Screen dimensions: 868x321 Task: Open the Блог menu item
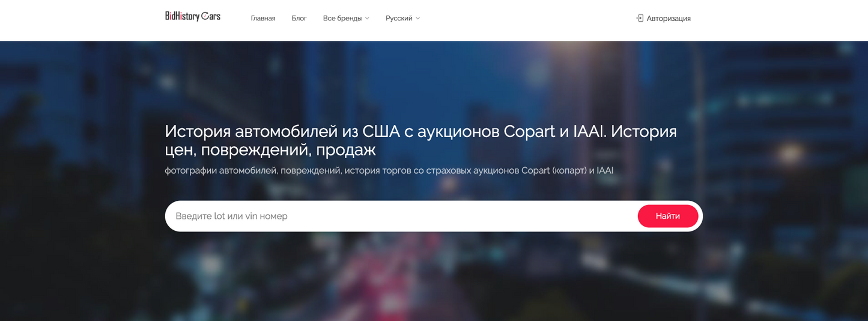coord(299,19)
